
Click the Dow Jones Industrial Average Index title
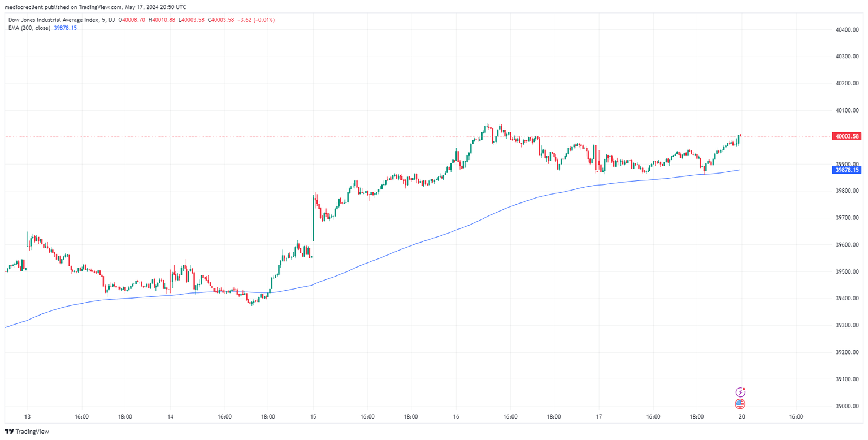pos(55,20)
